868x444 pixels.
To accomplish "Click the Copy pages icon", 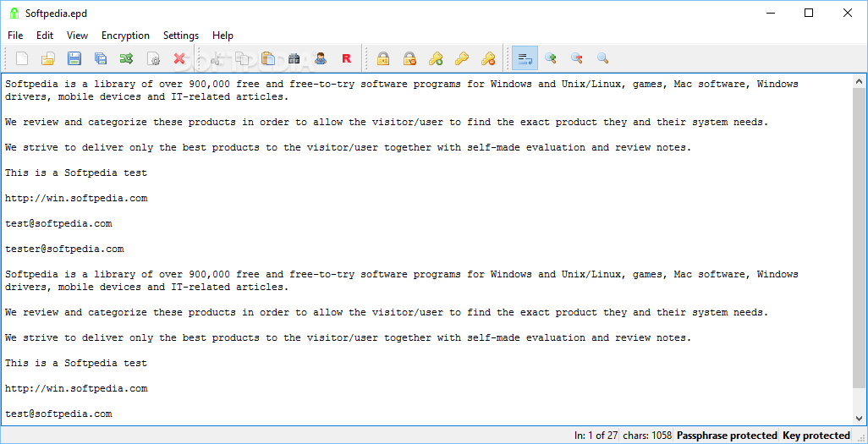I will coord(242,58).
